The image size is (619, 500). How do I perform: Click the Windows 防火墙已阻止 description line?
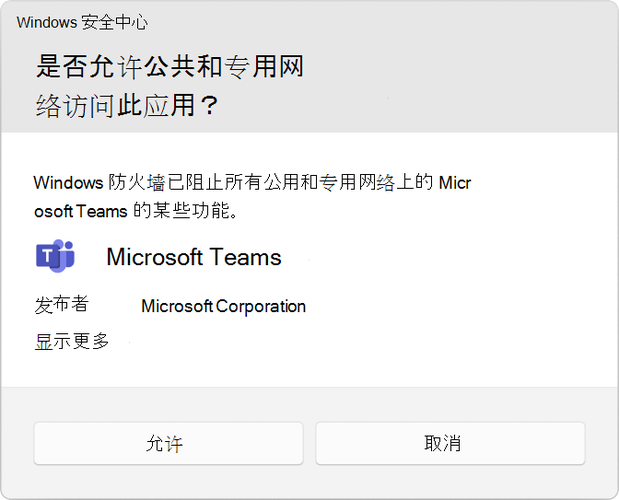pos(252,183)
